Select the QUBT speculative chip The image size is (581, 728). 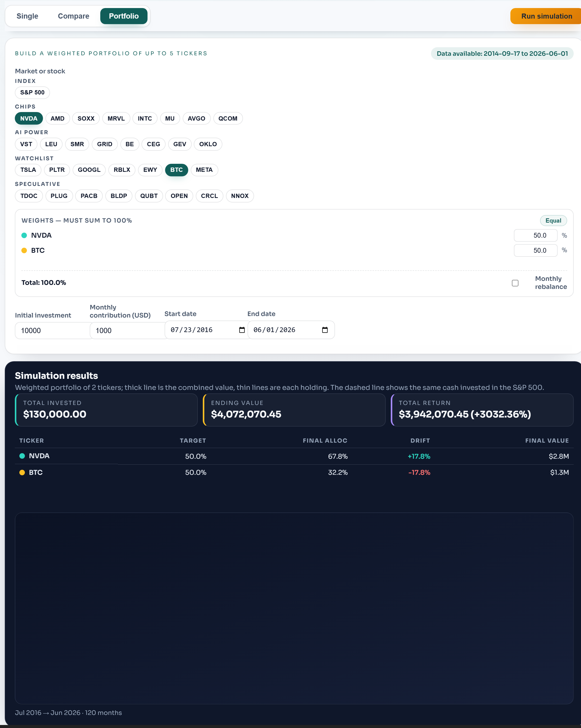149,196
